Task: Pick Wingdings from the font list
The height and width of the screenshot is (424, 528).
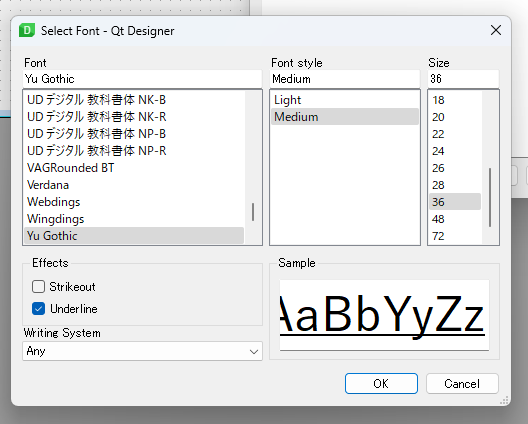Action: click(134, 219)
